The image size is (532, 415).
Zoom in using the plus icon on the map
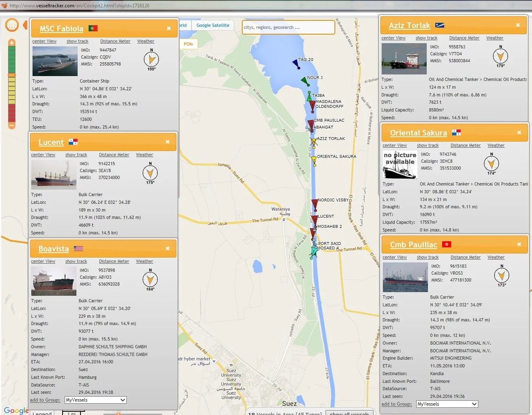pos(11,42)
